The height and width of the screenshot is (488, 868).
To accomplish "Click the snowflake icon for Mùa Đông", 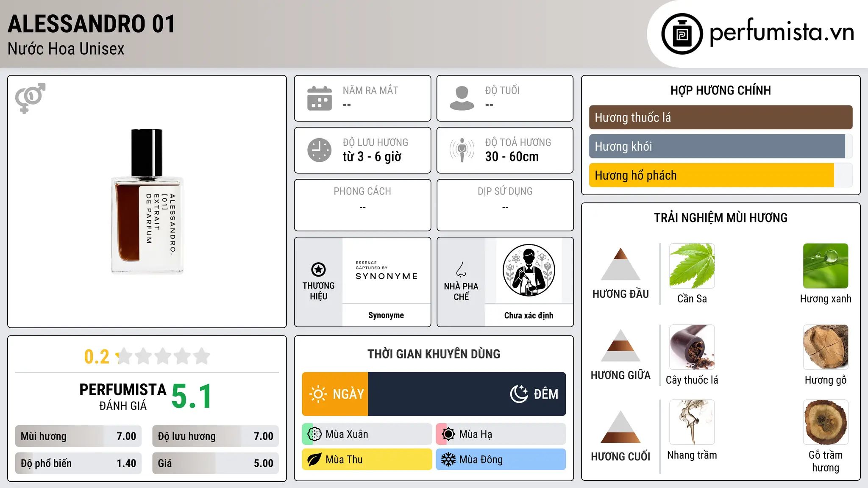I will point(448,460).
